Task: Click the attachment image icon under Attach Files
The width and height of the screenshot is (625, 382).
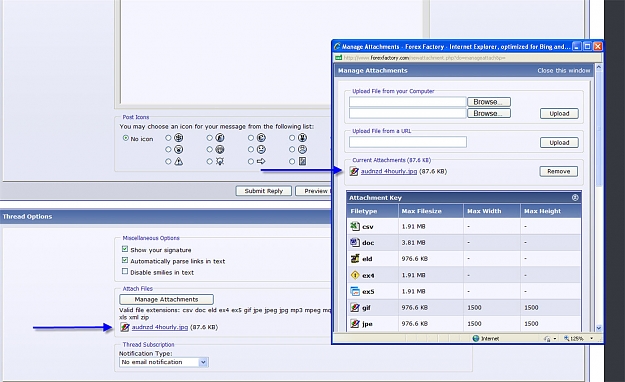Action: [x=125, y=327]
